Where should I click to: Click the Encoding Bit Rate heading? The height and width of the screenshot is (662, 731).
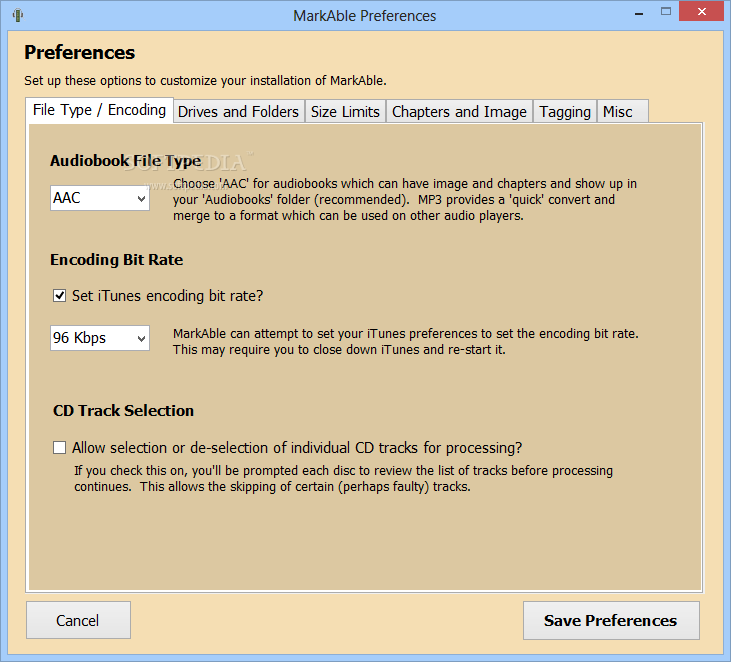click(117, 260)
